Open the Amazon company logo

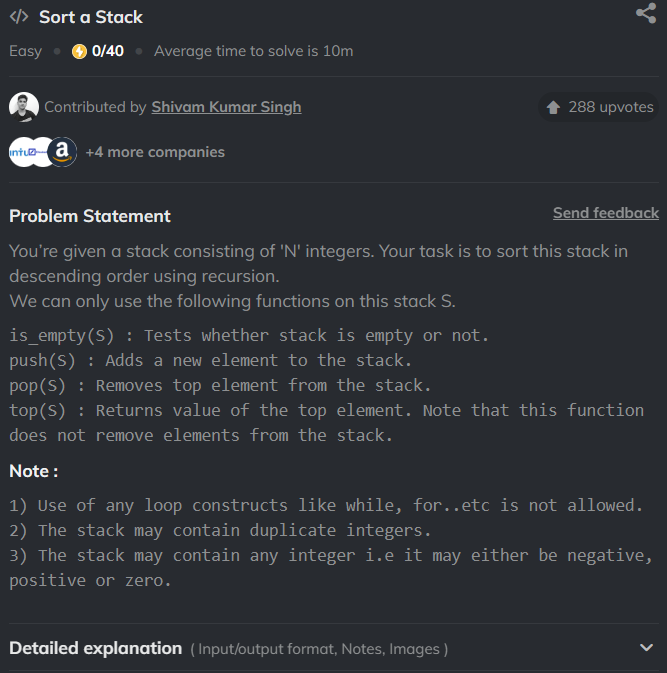(62, 152)
